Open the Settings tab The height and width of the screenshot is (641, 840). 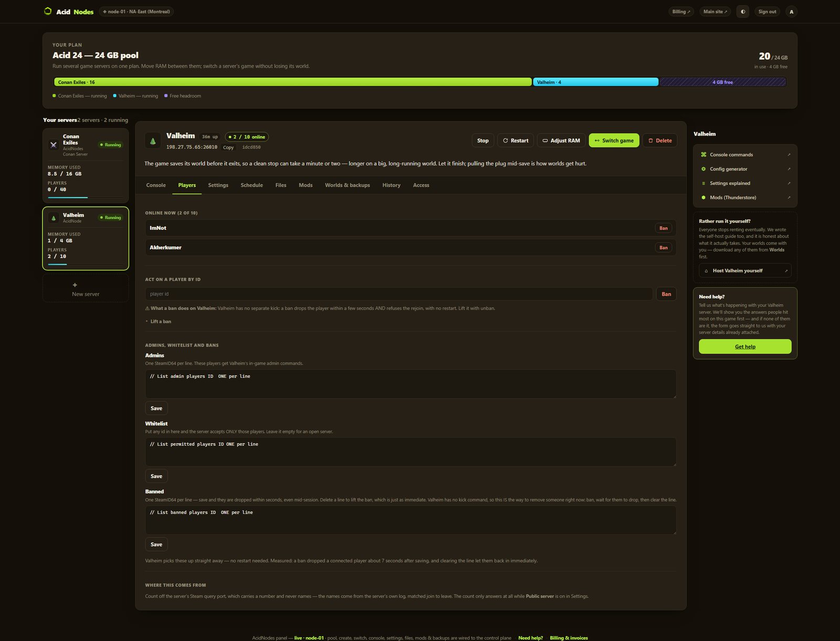click(x=218, y=185)
